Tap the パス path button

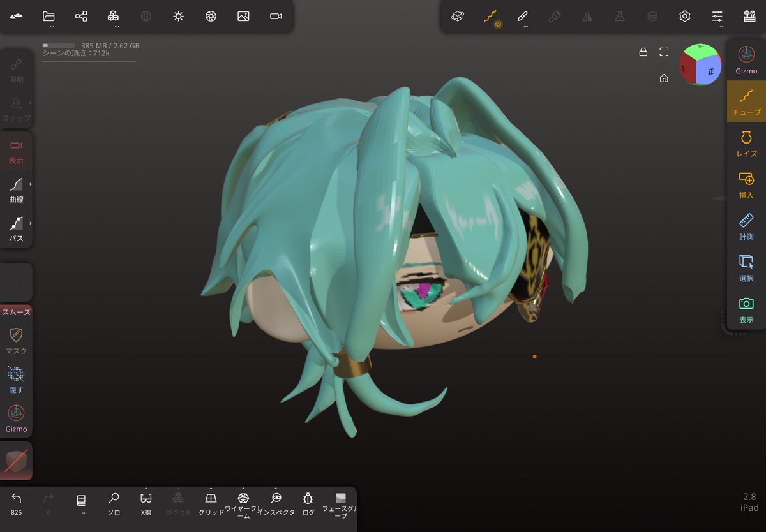coord(16,229)
